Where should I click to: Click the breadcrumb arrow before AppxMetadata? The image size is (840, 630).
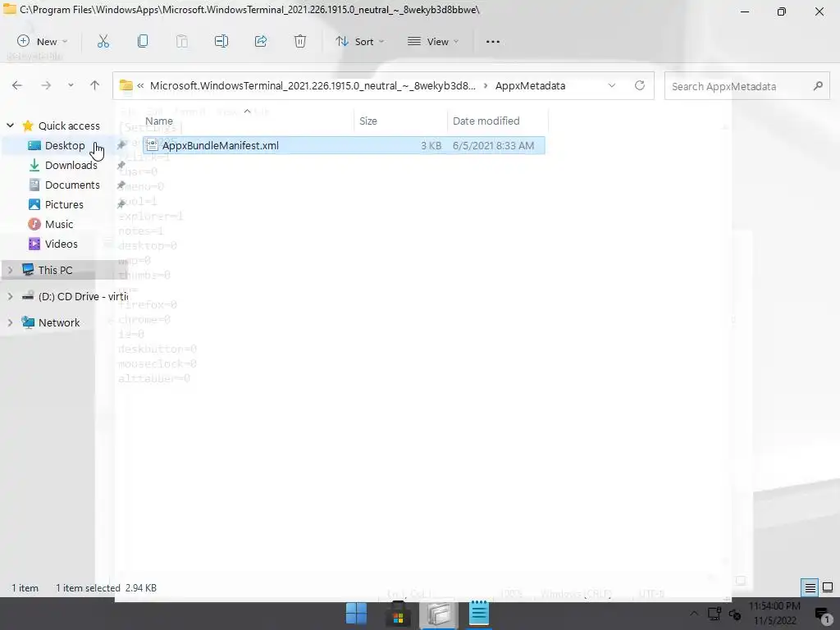486,85
